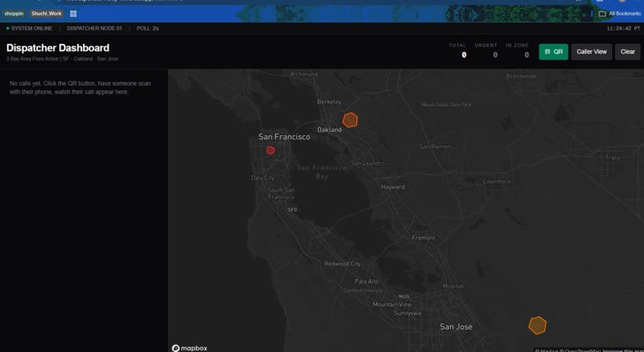Select the orange fire hexagon near Oakland
The image size is (644, 352).
(x=350, y=120)
